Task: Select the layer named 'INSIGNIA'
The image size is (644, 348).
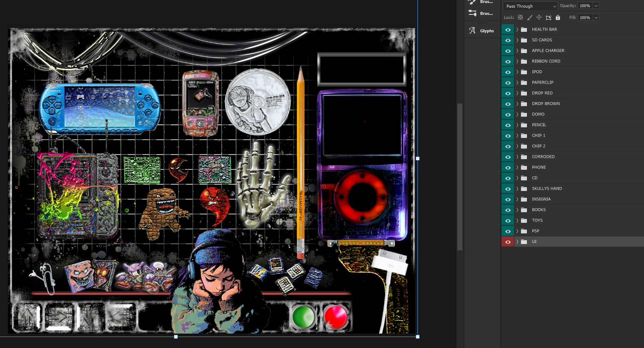Action: (x=541, y=199)
